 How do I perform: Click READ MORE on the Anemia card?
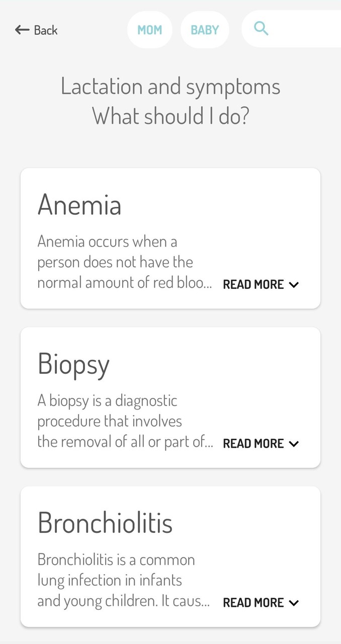click(253, 284)
